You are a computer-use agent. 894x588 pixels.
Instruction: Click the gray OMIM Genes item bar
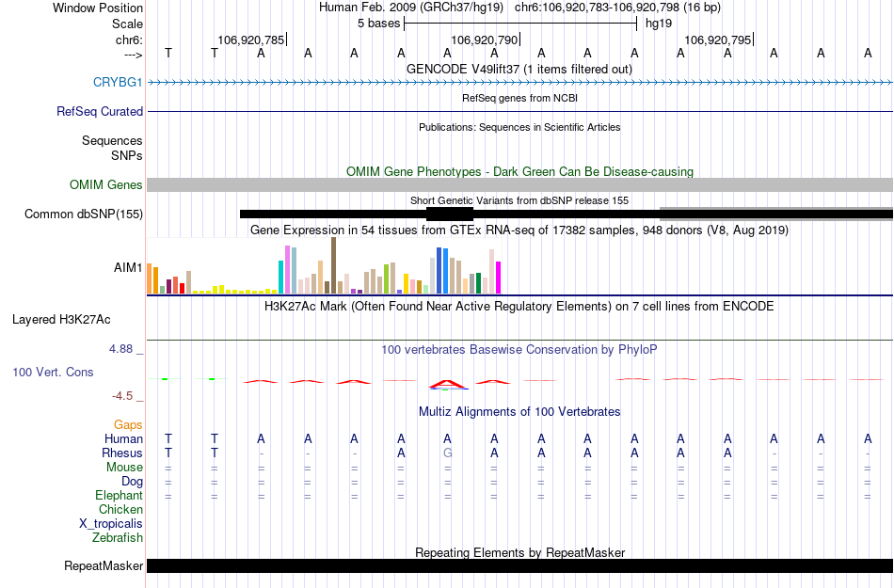(519, 184)
